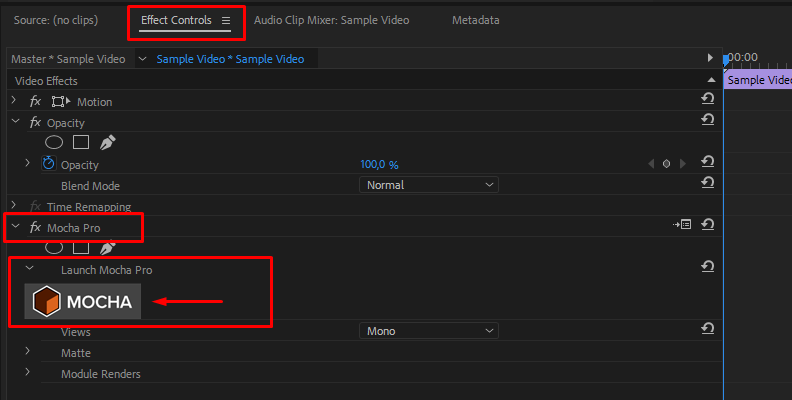Toggle the Mocha Pro fx effect on/off

point(35,227)
